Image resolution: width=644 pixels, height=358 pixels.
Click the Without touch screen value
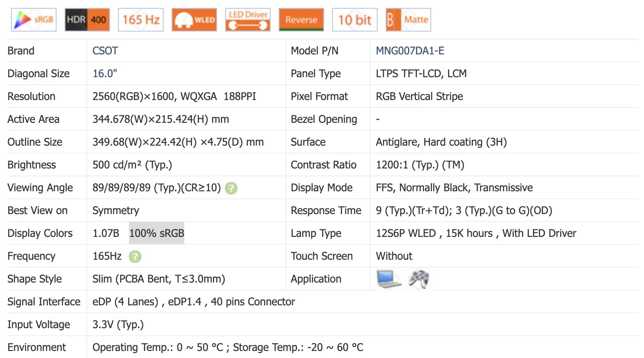point(394,256)
